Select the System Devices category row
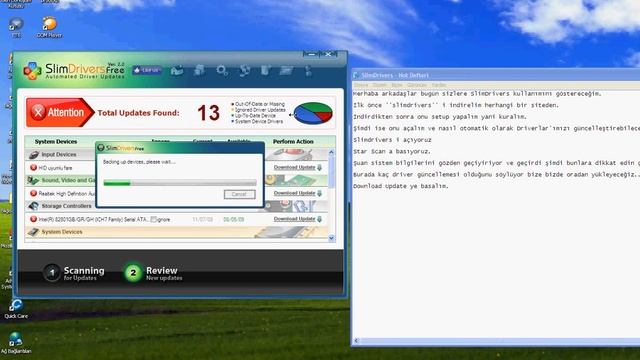This screenshot has width=640, height=360. 176,232
